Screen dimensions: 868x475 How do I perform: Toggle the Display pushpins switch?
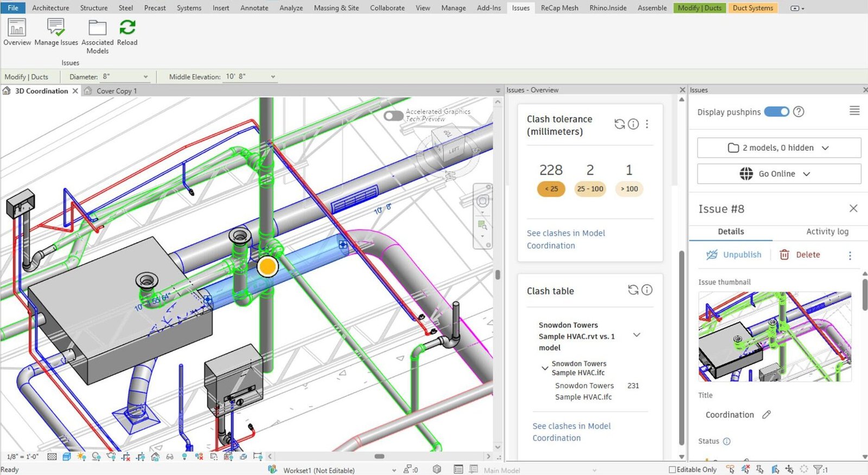point(776,112)
